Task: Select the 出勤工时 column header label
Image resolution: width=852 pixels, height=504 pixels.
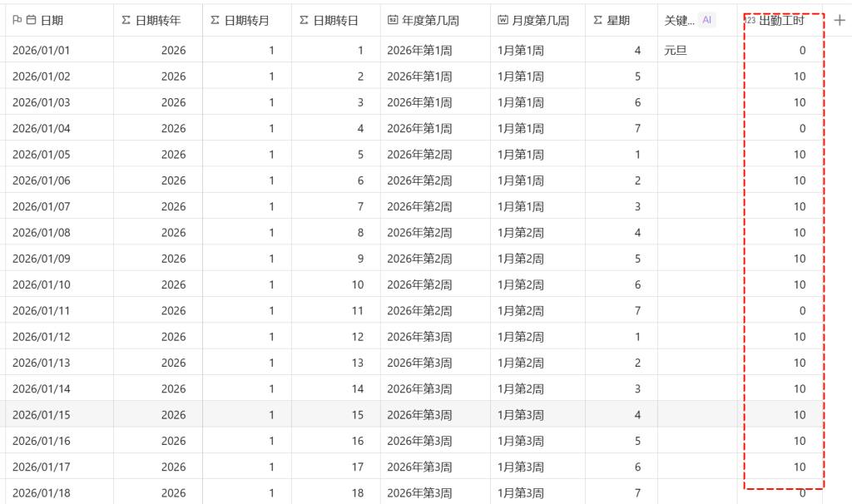Action: (781, 21)
